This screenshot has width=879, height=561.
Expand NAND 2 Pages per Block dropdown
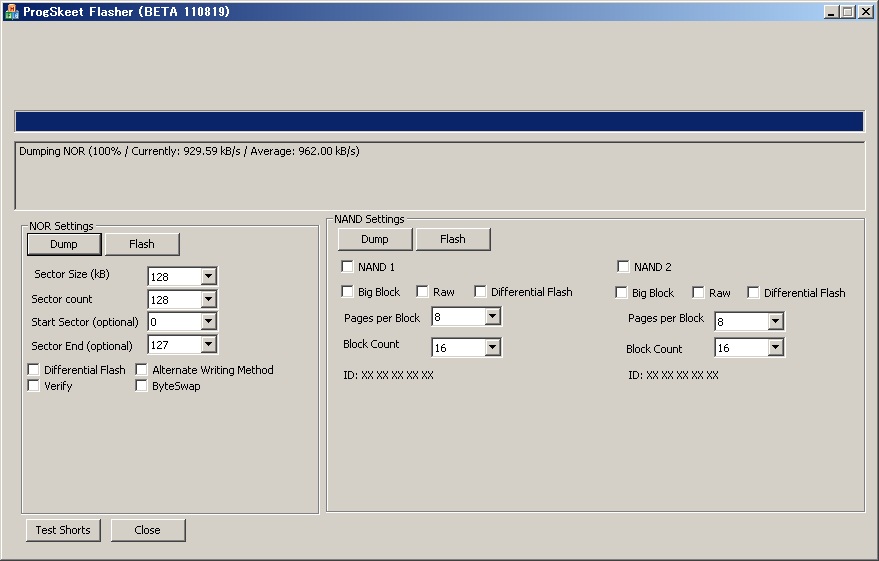(x=776, y=321)
